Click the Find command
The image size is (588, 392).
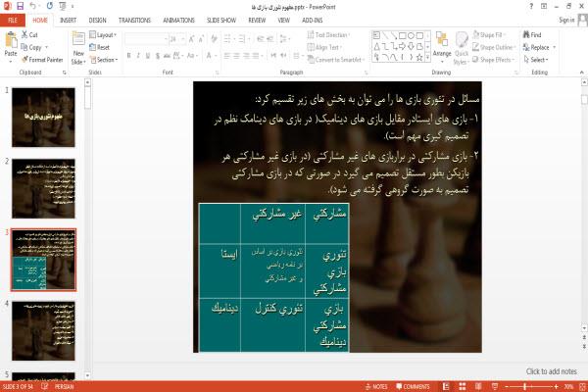pos(532,35)
